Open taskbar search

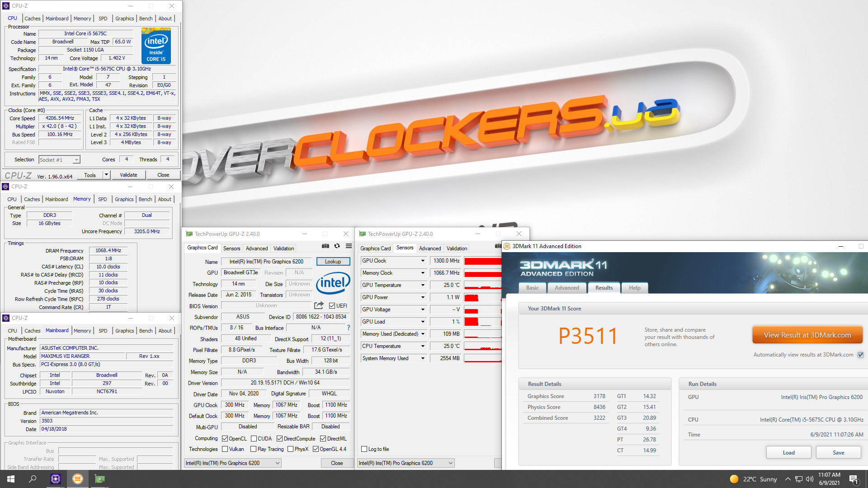point(33,479)
